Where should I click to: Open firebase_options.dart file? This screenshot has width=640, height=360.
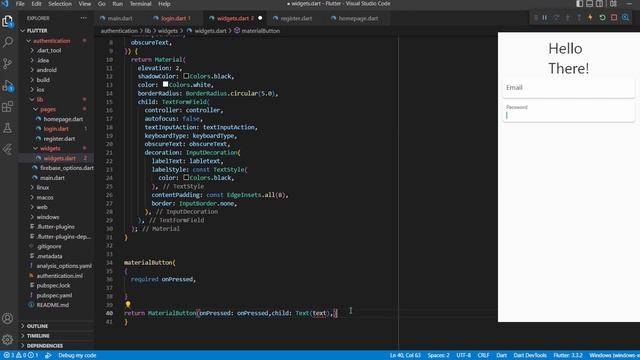click(x=67, y=168)
